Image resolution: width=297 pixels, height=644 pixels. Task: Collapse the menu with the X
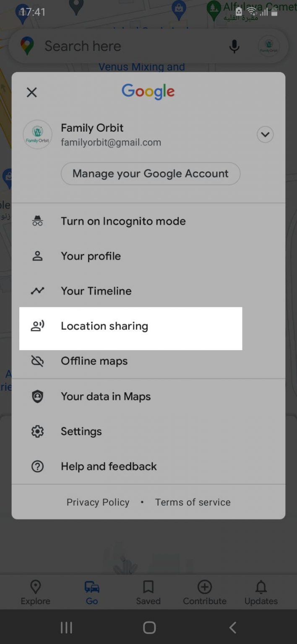[x=31, y=92]
